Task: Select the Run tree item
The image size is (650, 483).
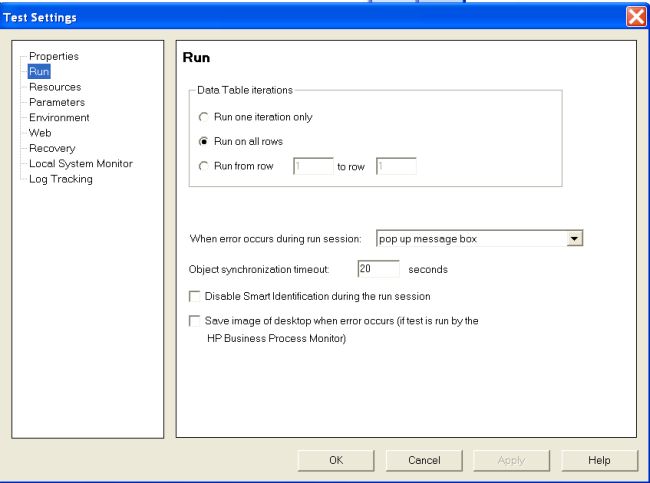Action: pyautogui.click(x=39, y=71)
